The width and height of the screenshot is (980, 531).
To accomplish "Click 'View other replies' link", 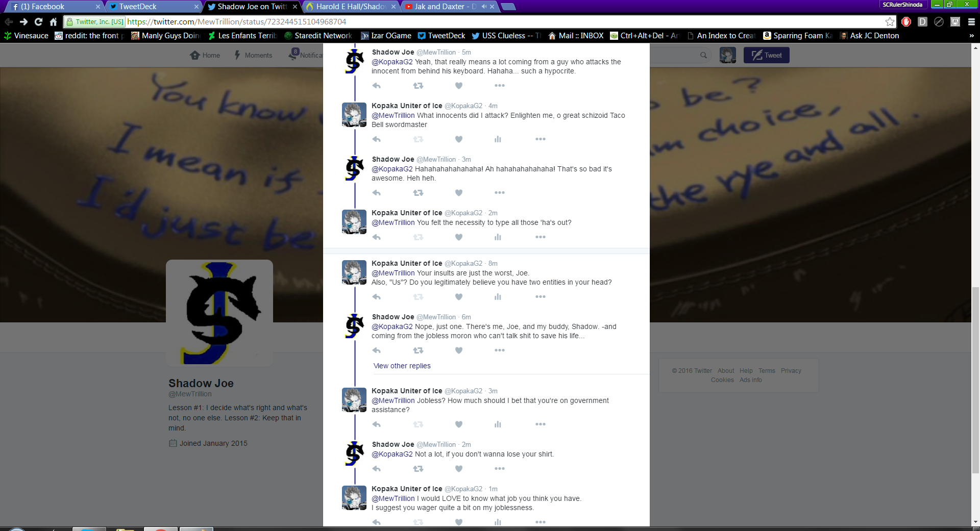I will [x=402, y=366].
